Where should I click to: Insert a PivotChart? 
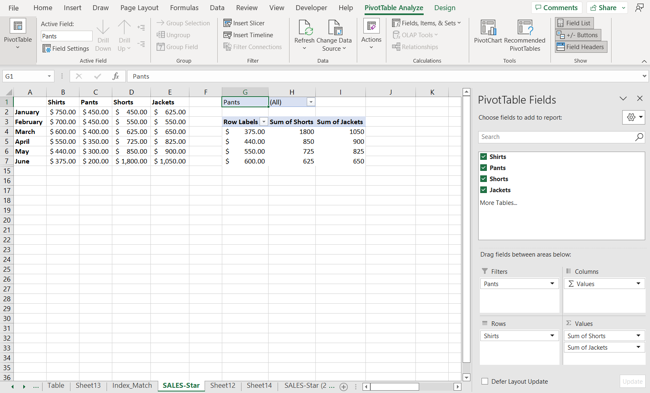[x=488, y=32]
